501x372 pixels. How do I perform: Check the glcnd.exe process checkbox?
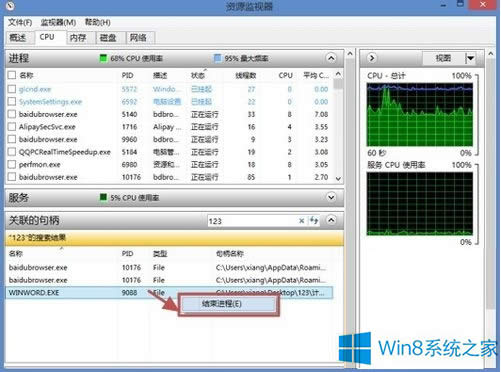pos(12,89)
